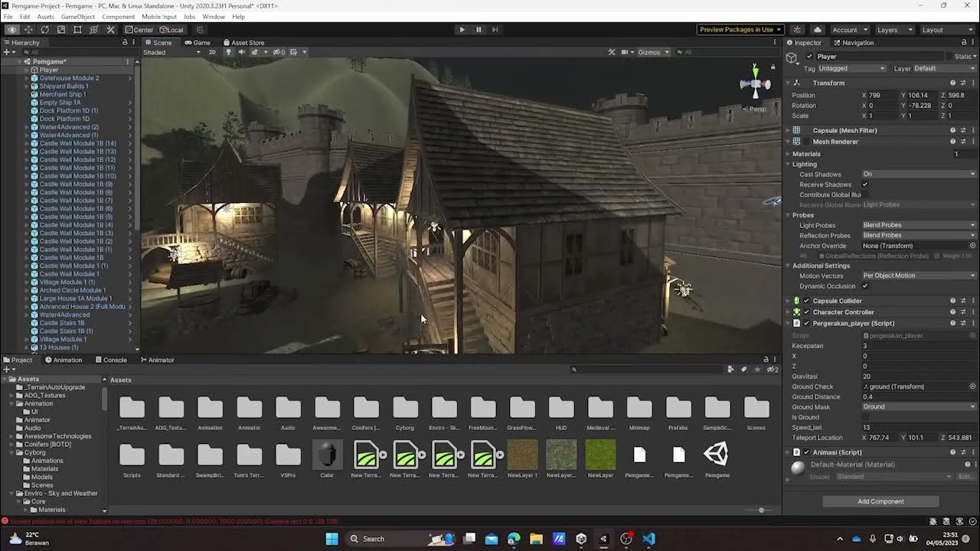Select the Cube asset

[x=327, y=459]
